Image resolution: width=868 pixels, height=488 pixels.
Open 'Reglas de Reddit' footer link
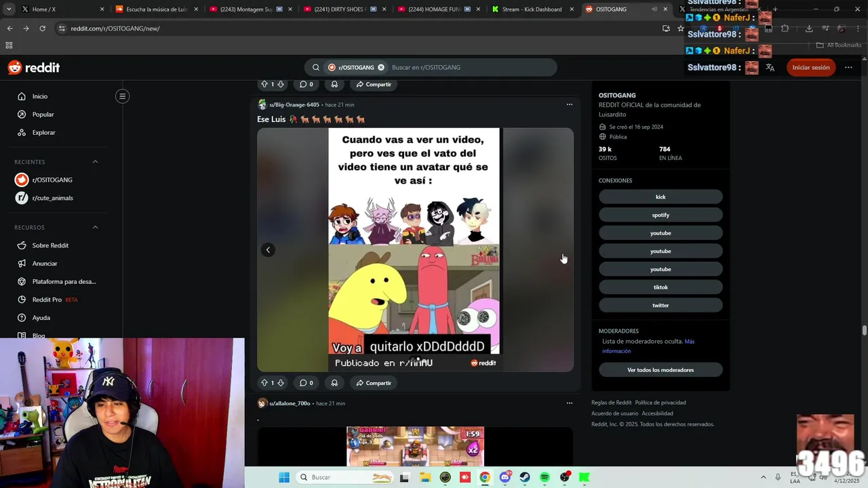click(x=611, y=403)
